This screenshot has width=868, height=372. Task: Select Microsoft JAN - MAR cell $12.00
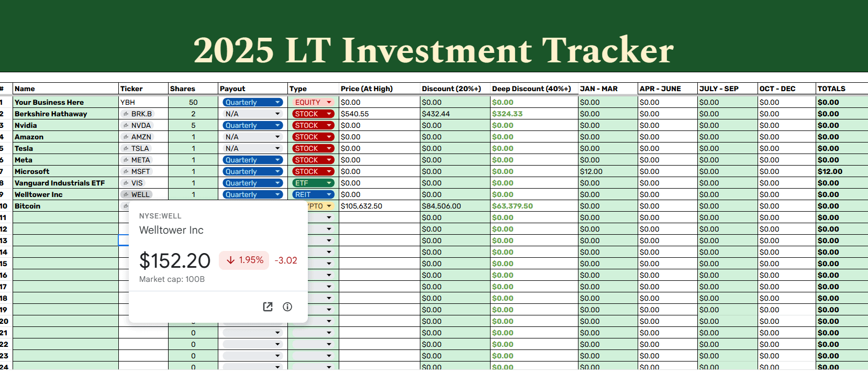pyautogui.click(x=608, y=171)
